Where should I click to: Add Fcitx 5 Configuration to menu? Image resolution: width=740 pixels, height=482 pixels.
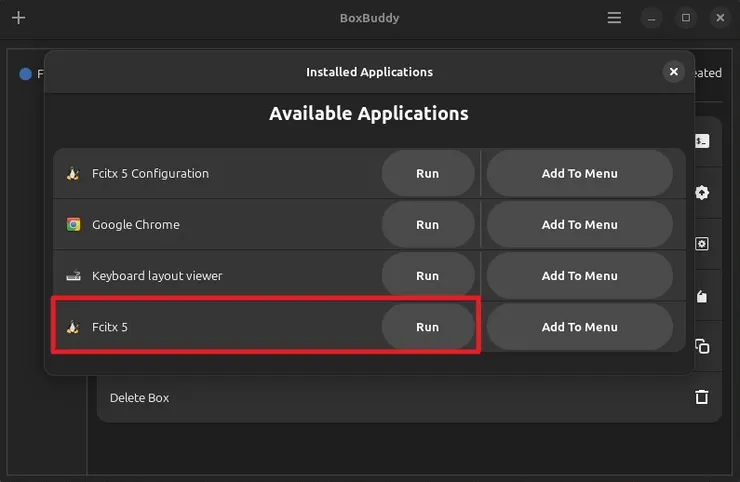coord(579,174)
